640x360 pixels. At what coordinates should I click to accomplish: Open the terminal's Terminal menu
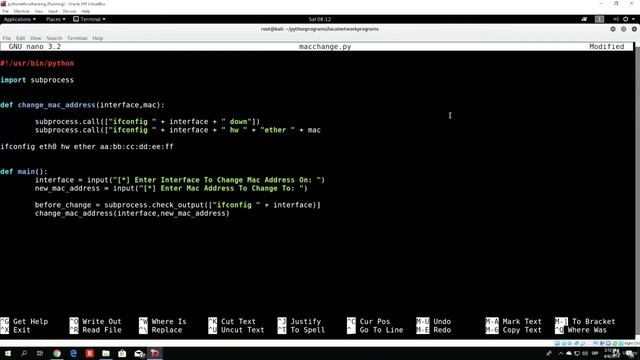(77, 38)
